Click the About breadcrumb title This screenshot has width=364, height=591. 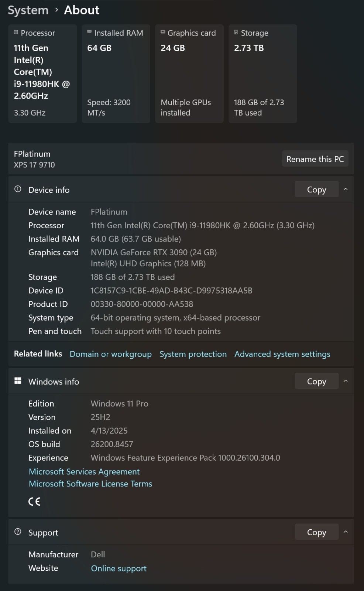tap(82, 10)
